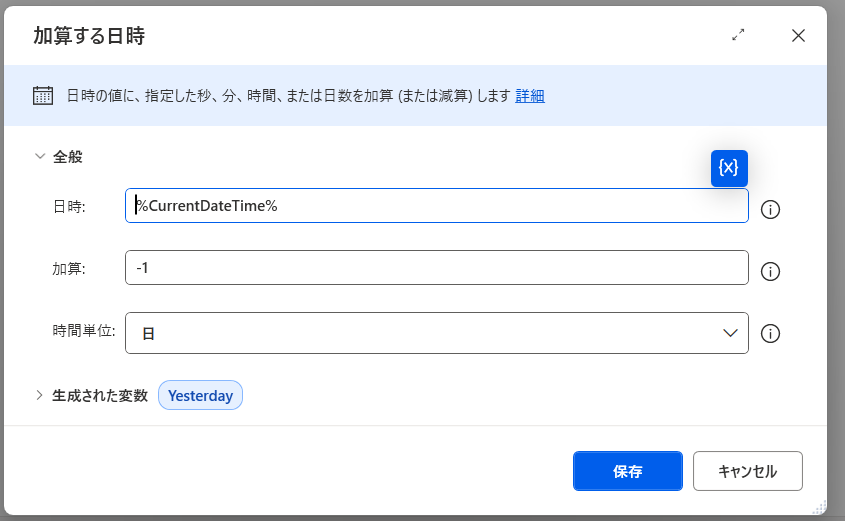This screenshot has height=521, width=845.
Task: Click info icon next to 時間単位 dropdown
Action: (770, 333)
